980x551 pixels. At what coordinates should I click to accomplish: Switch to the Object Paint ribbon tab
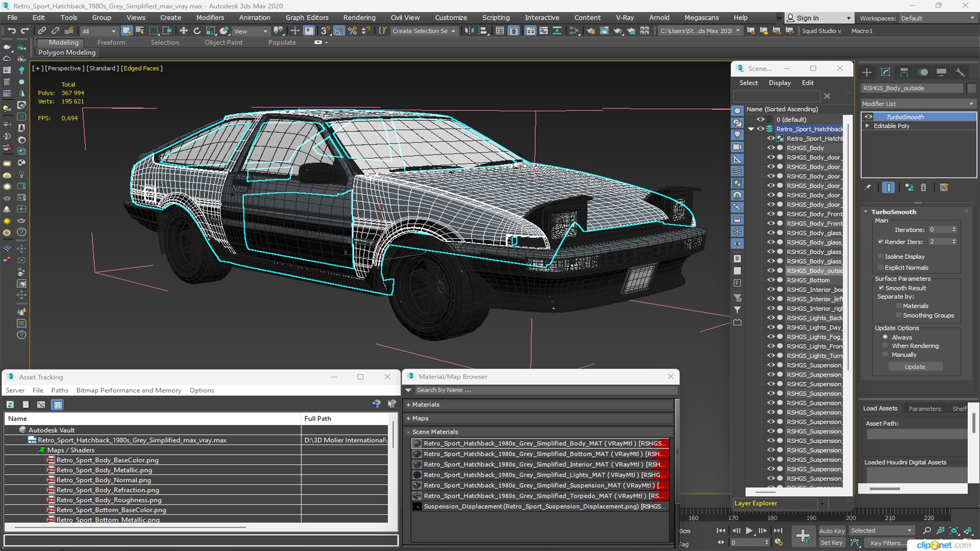[x=224, y=42]
